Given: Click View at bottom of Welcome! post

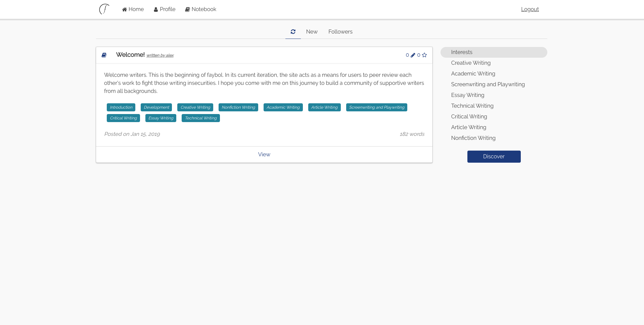Looking at the screenshot, I should [264, 154].
